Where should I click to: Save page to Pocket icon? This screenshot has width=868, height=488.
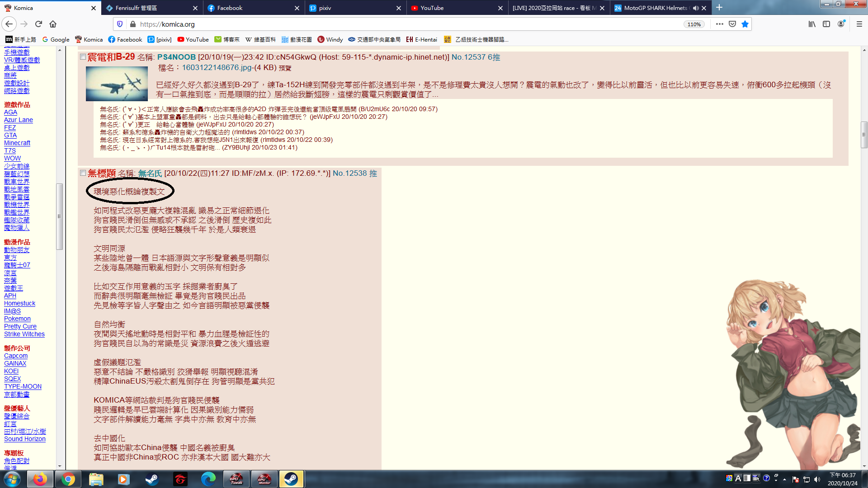click(x=732, y=24)
